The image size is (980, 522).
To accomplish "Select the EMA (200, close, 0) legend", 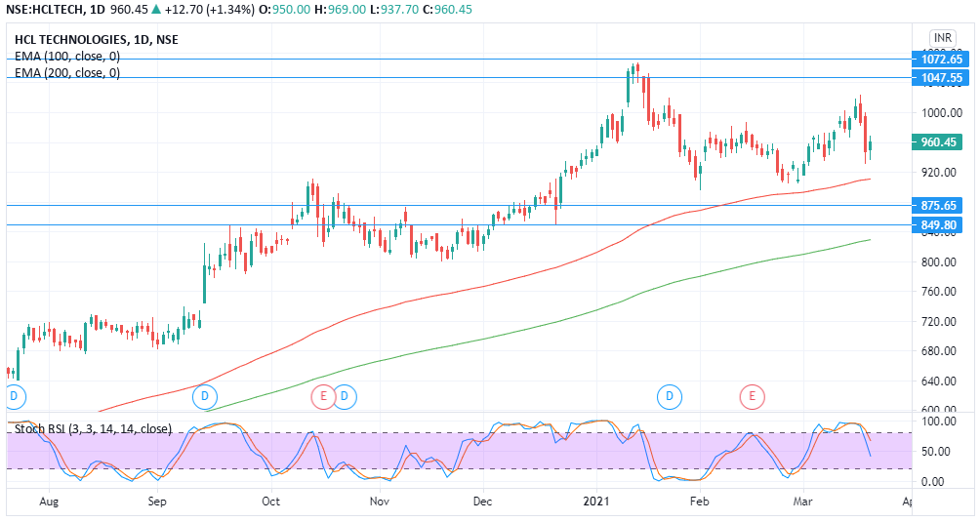I will click(67, 73).
